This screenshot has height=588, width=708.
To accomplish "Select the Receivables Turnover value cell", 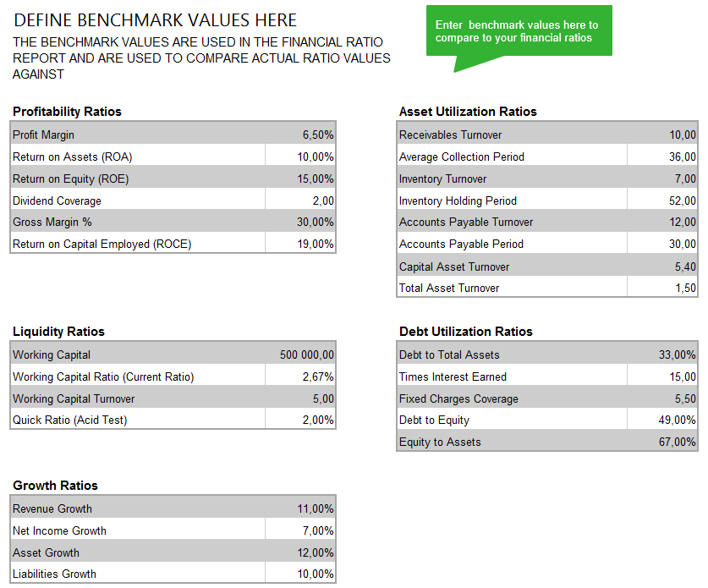I will (662, 135).
